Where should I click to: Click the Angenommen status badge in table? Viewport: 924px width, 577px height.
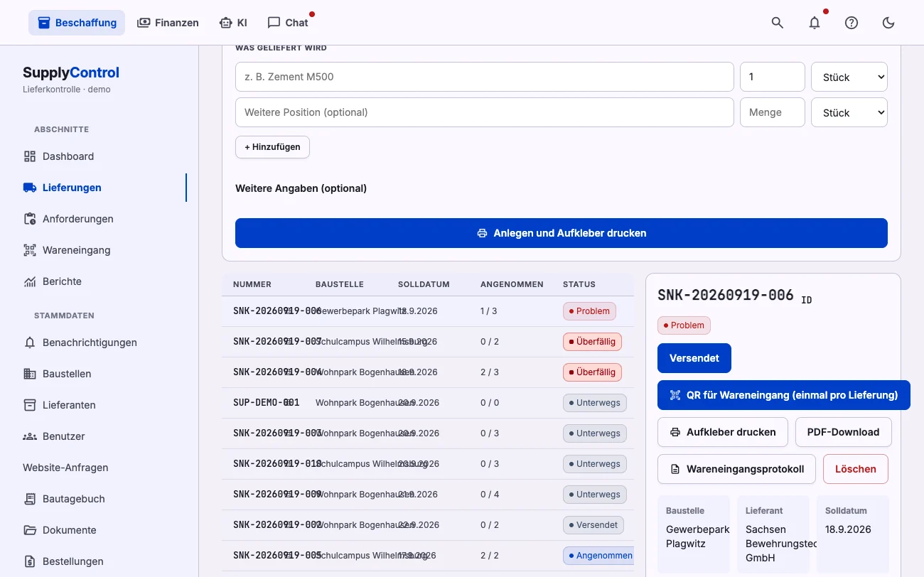pyautogui.click(x=598, y=556)
